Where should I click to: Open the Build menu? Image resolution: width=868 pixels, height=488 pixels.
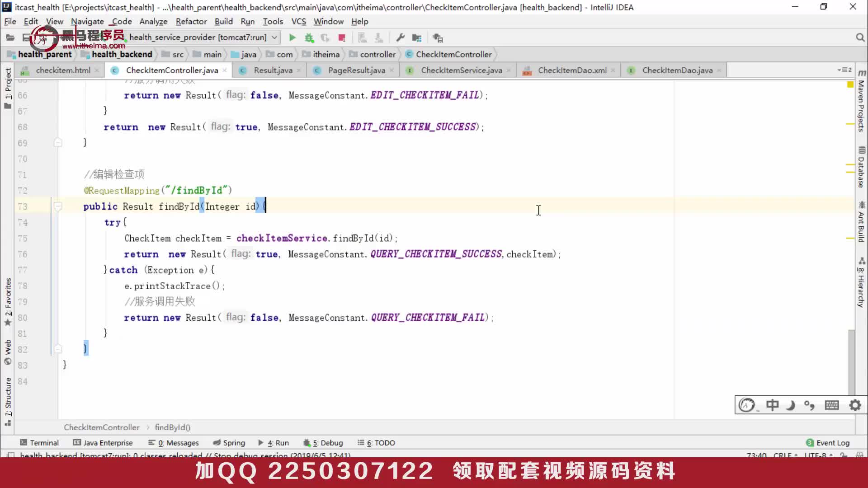[223, 21]
